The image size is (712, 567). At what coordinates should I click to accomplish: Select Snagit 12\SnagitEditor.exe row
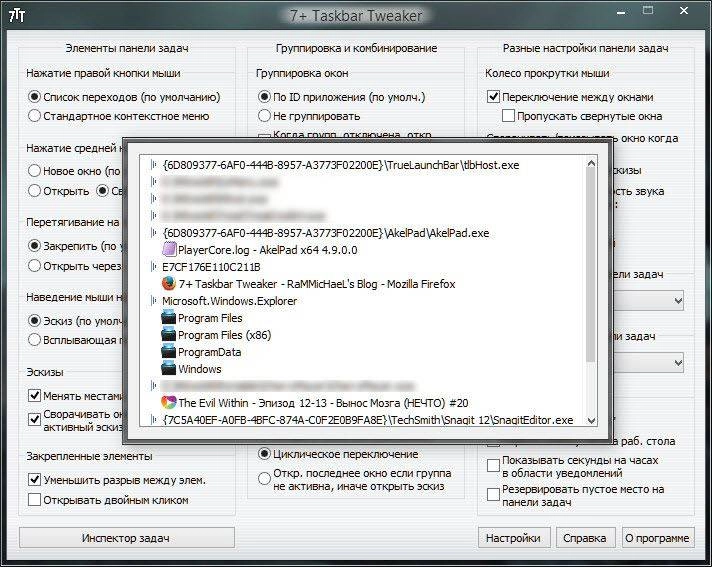pos(368,420)
